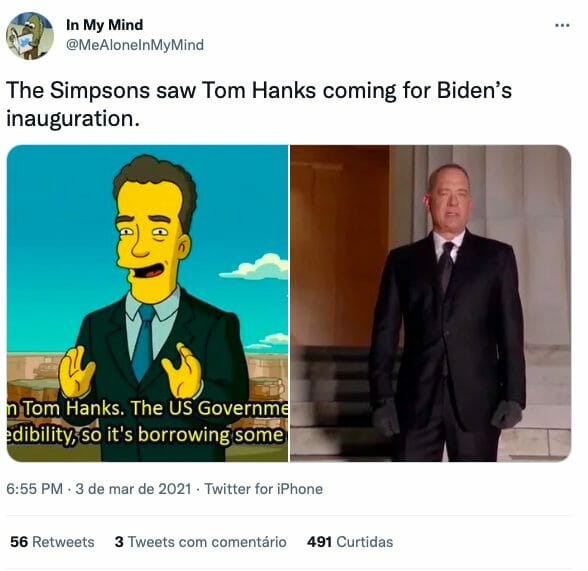Click the word inauguration in the tweet

coord(70,118)
